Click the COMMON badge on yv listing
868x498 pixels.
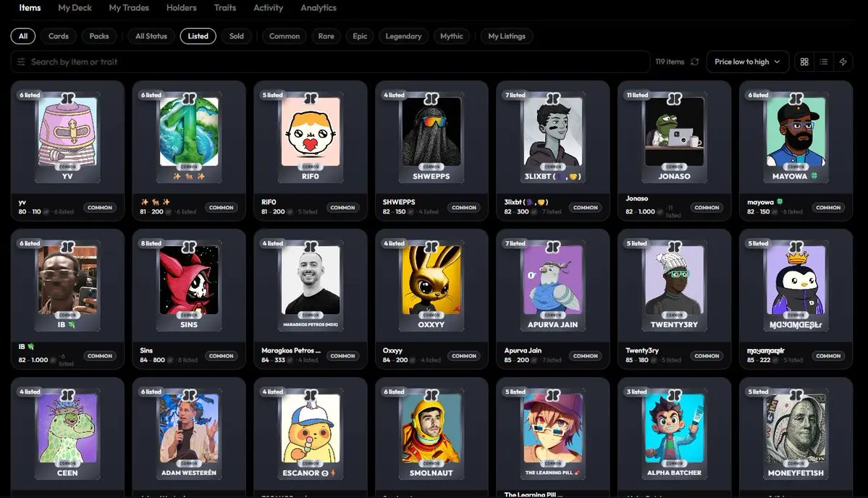pos(100,208)
